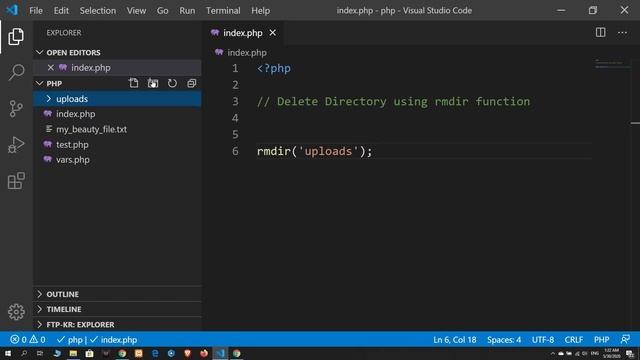The height and width of the screenshot is (360, 640).
Task: Open the Go menu
Action: point(162,11)
